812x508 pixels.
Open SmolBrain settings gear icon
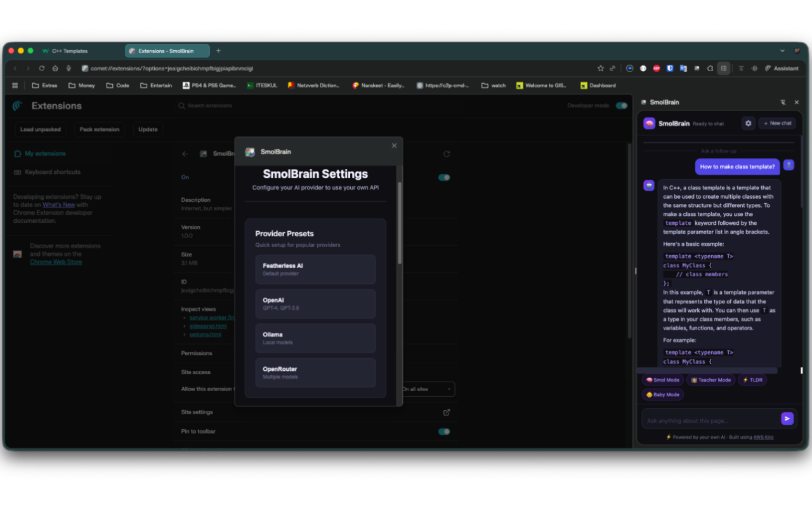748,123
